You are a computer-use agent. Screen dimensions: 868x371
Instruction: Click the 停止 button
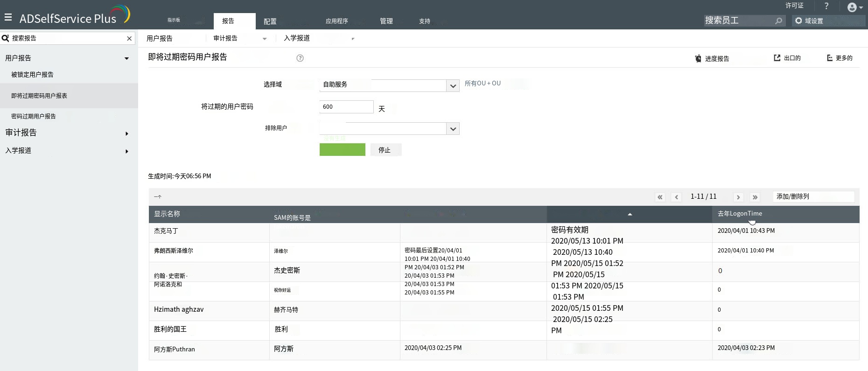(385, 150)
